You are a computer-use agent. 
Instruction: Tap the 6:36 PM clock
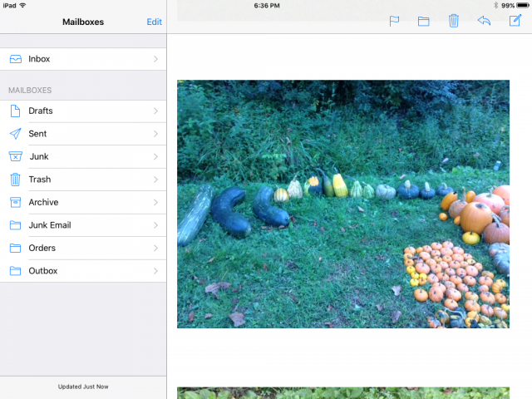click(267, 6)
